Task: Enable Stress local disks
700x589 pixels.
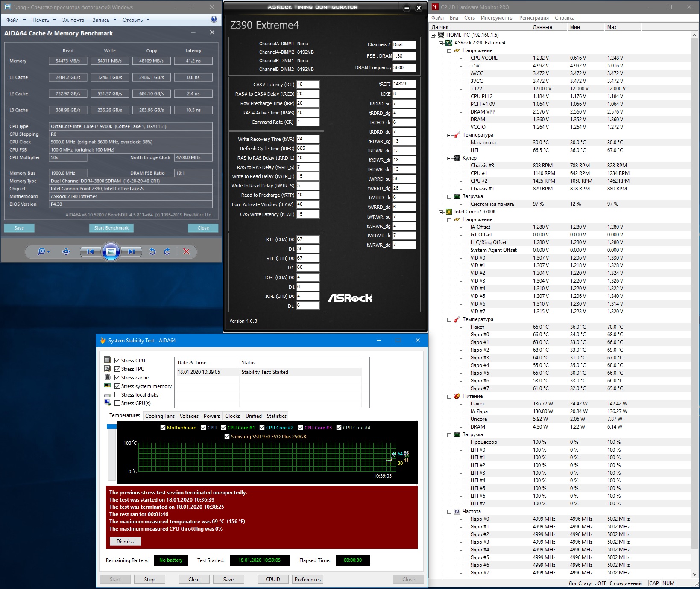Action: (x=117, y=394)
